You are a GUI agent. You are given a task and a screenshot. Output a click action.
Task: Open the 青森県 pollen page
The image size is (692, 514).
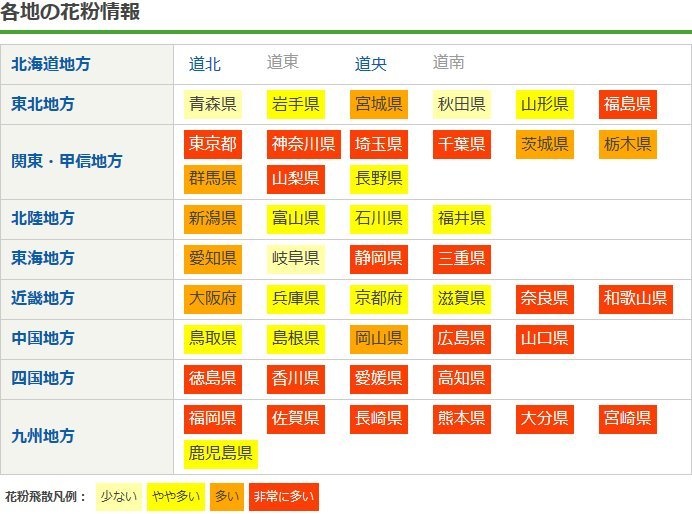213,104
